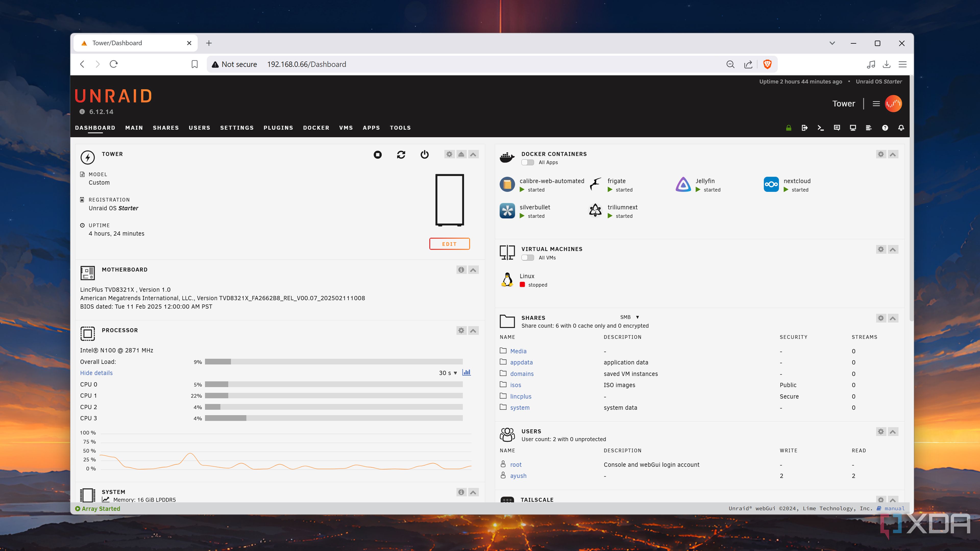Open the SMB protocol dropdown in Shares
Screen dimensions: 980x551
pos(630,317)
